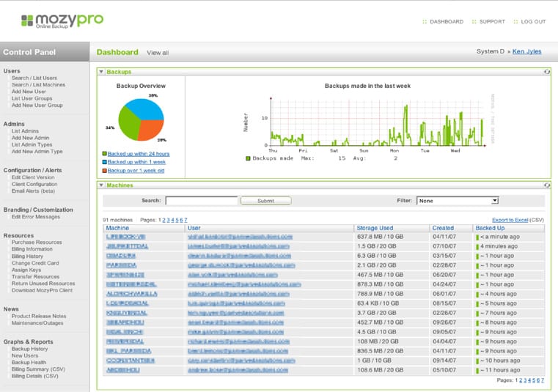
Task: Open the Filter dropdown set to None
Action: coord(458,201)
